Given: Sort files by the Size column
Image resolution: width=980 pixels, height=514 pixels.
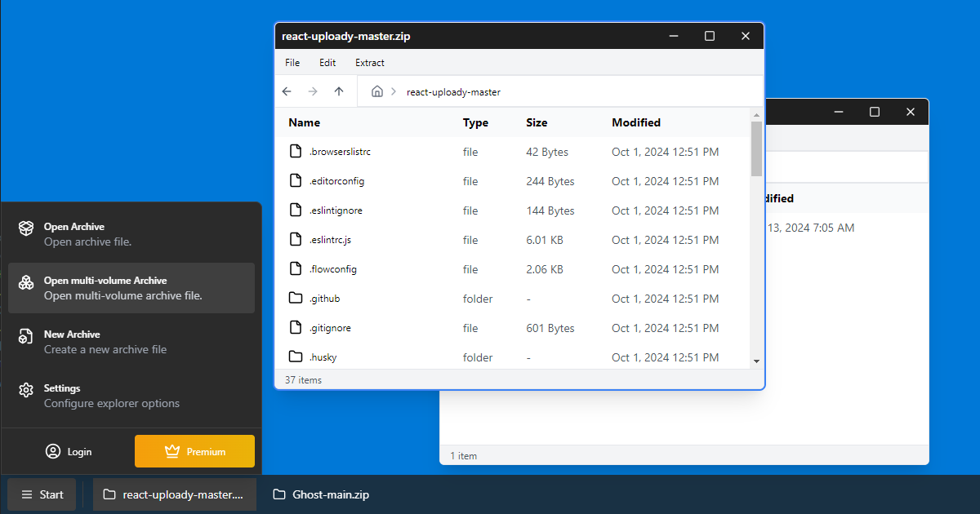Looking at the screenshot, I should (537, 122).
